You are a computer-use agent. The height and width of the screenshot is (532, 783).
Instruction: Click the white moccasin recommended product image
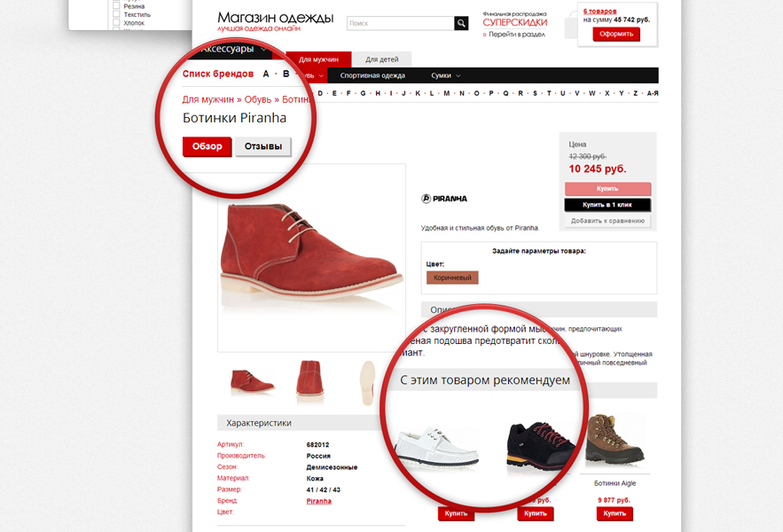(437, 447)
